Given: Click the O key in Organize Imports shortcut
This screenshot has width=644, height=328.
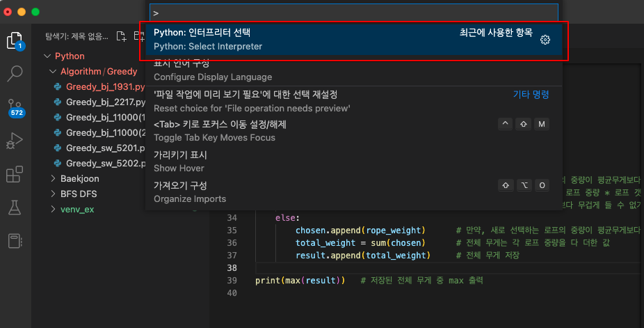Looking at the screenshot, I should (542, 185).
